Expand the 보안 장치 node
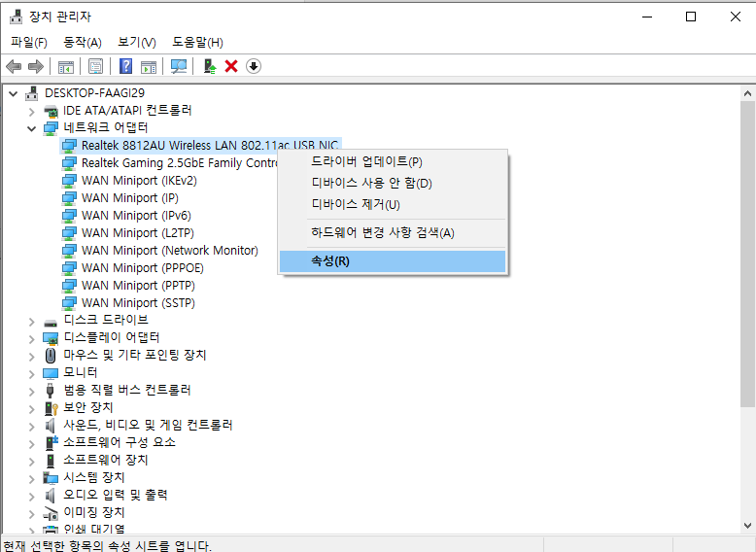756x552 pixels. 32,409
